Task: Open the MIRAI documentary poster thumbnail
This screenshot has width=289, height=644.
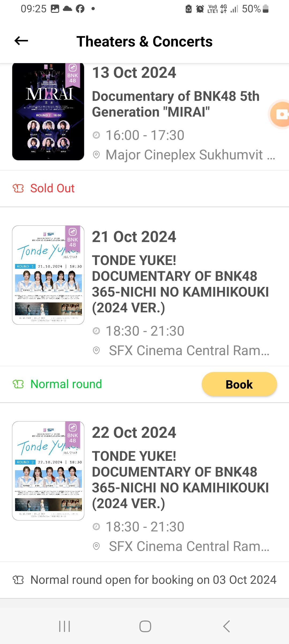Action: 48,112
